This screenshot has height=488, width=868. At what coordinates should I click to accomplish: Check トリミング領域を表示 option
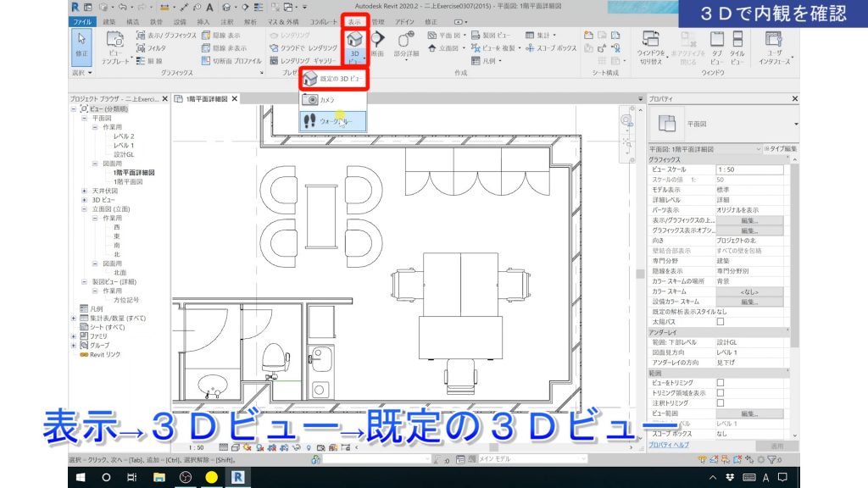721,392
